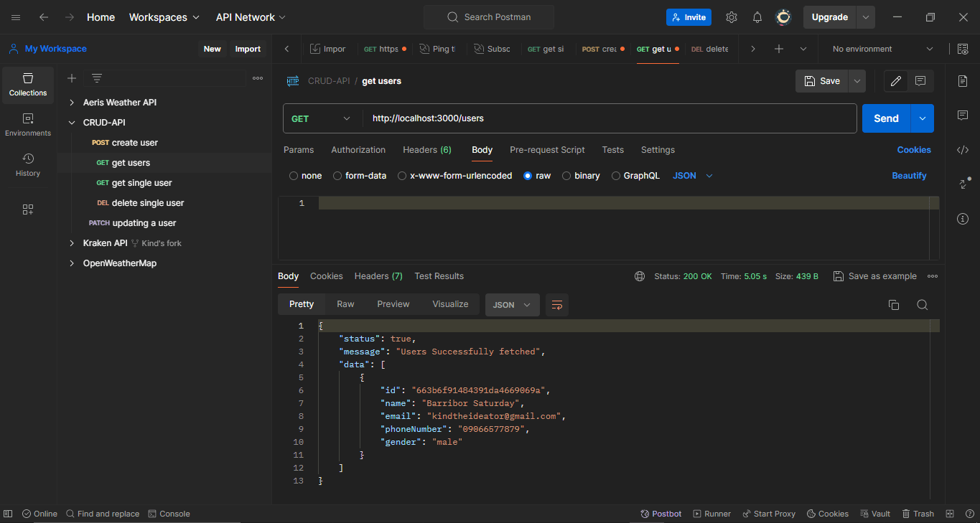This screenshot has width=980, height=523.
Task: Open Collections sidebar panel
Action: click(28, 85)
